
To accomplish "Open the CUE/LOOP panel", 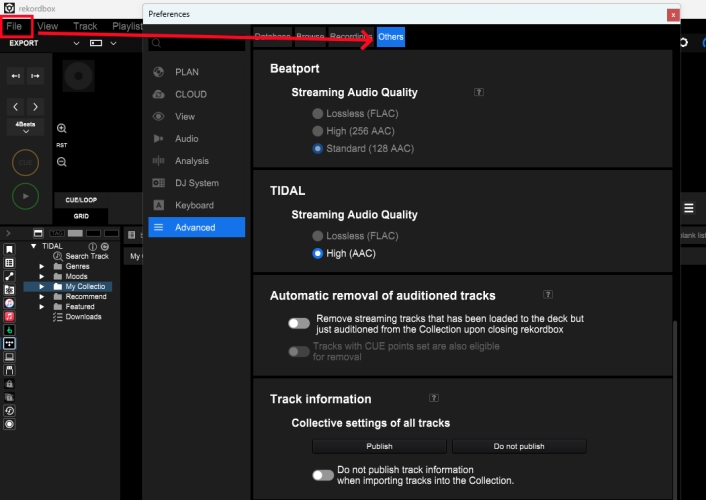I will point(81,200).
